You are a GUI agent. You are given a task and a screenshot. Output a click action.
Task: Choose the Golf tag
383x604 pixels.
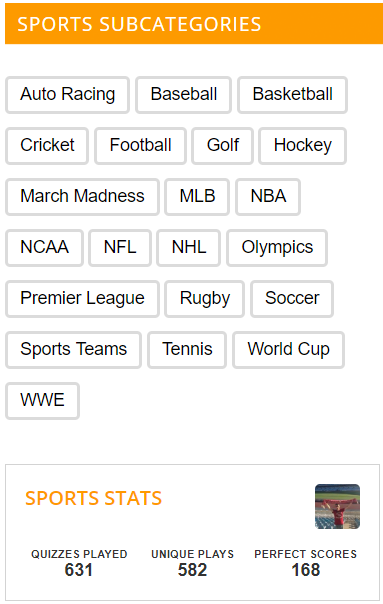(222, 146)
